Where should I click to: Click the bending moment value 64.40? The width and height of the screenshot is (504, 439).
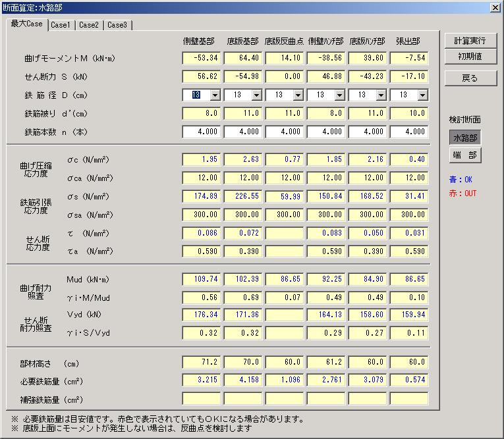243,58
